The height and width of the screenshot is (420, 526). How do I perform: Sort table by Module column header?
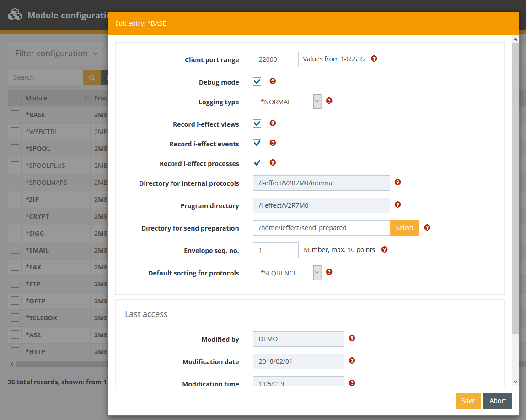[37, 98]
